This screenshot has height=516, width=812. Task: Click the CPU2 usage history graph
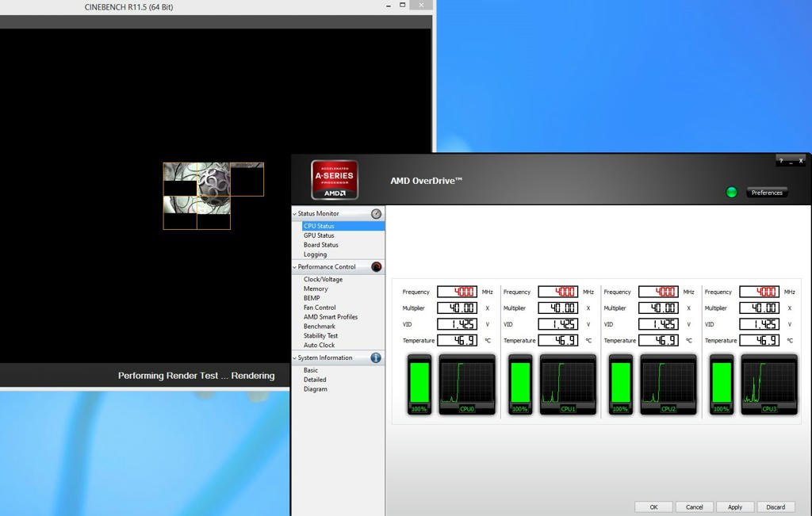click(x=668, y=384)
